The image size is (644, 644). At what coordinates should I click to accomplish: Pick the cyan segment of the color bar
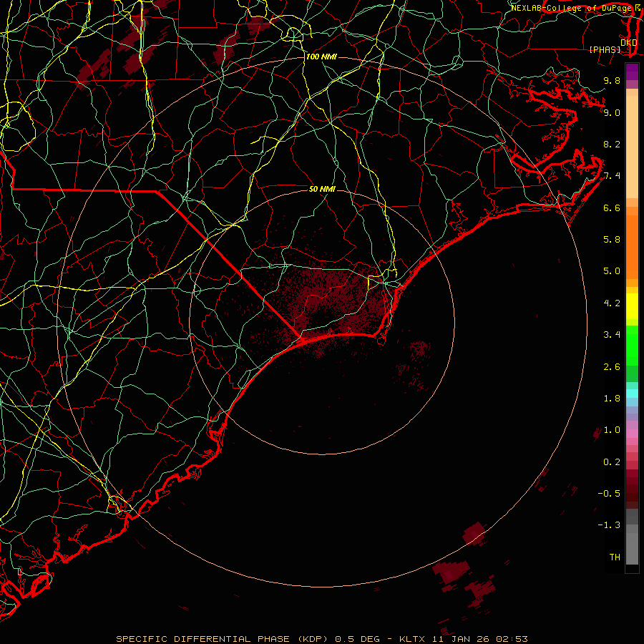coord(632,393)
